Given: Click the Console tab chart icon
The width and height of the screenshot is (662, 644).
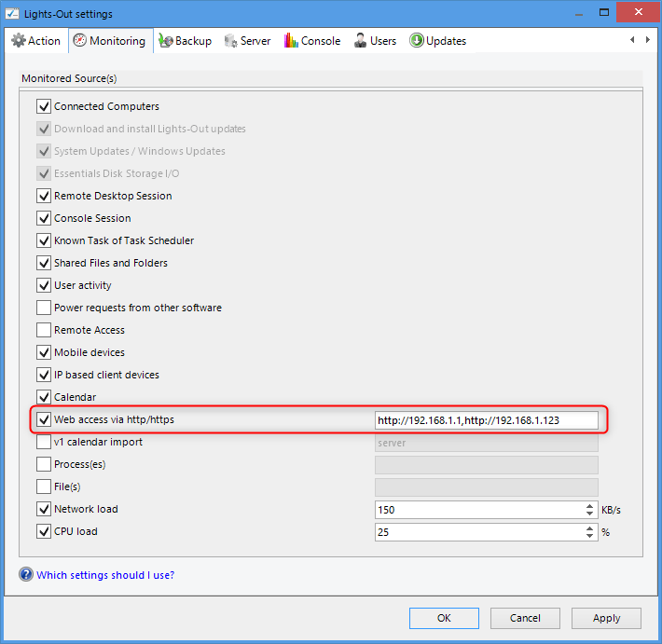Looking at the screenshot, I should point(291,40).
